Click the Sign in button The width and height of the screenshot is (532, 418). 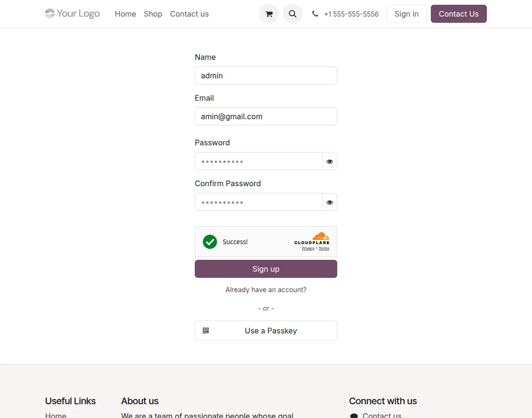pos(407,14)
